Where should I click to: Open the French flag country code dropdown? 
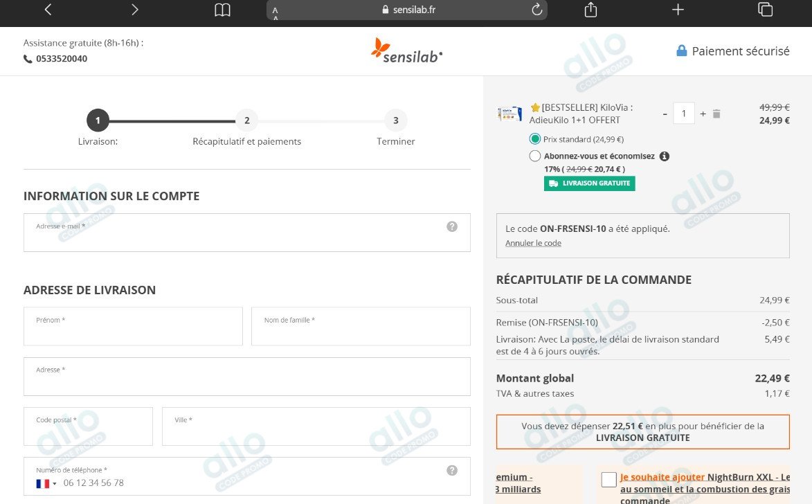click(46, 483)
